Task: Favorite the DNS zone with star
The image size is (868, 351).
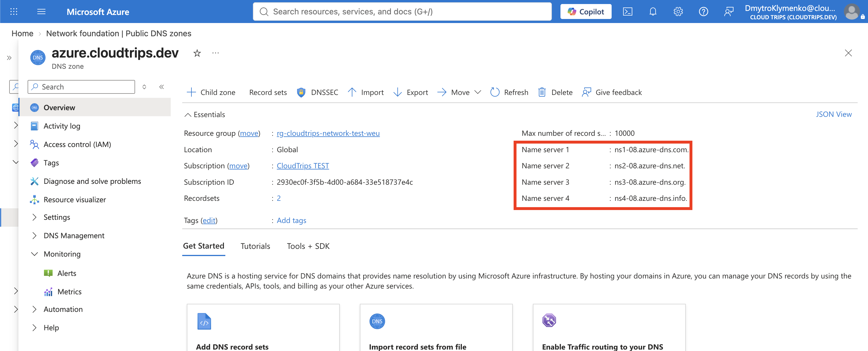Action: point(197,53)
